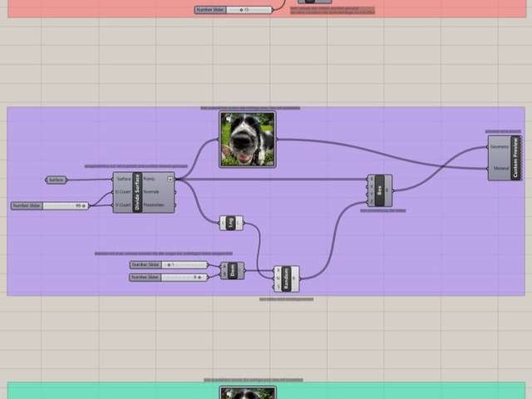Click the V Count input
The width and height of the screenshot is (532, 399).
123,205
